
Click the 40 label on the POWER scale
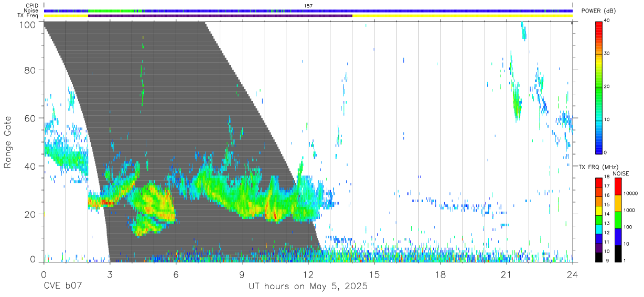pyautogui.click(x=607, y=21)
